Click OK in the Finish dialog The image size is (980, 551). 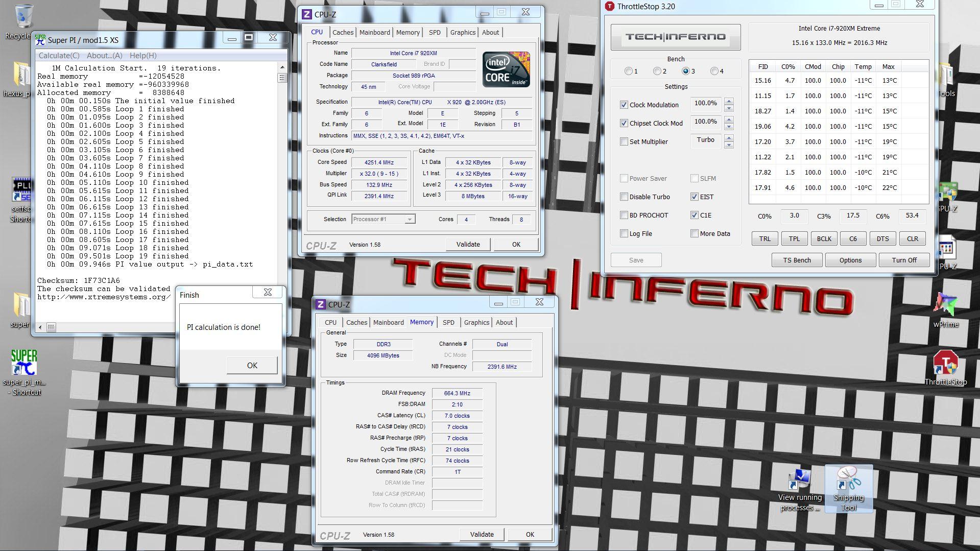pos(252,365)
